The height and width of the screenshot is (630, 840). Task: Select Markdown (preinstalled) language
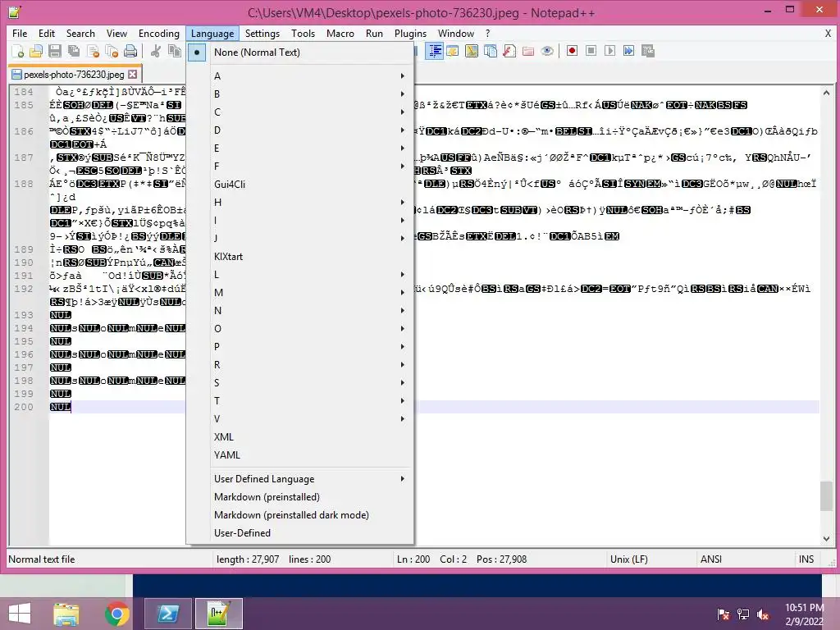(x=300, y=497)
